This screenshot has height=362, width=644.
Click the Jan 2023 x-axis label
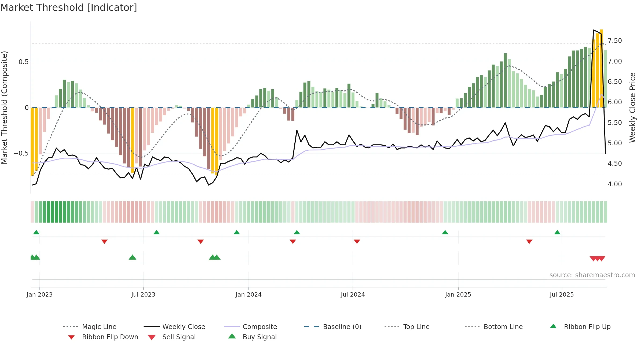click(40, 294)
